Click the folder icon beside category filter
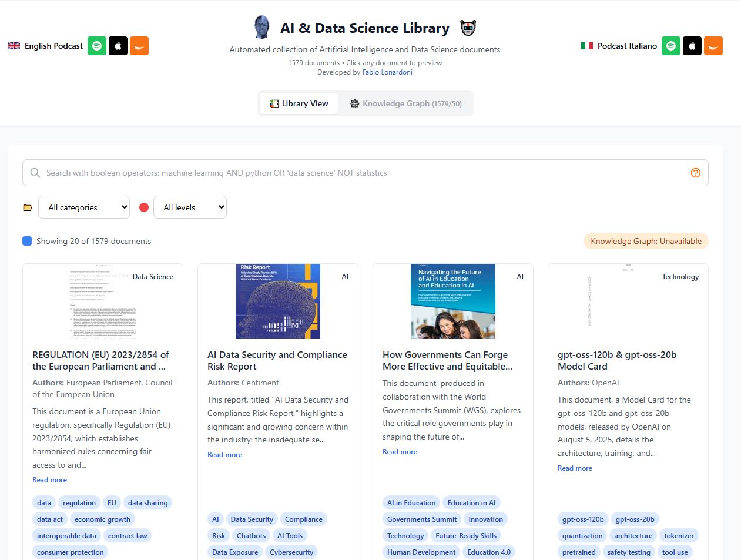This screenshot has width=741, height=560. click(27, 207)
